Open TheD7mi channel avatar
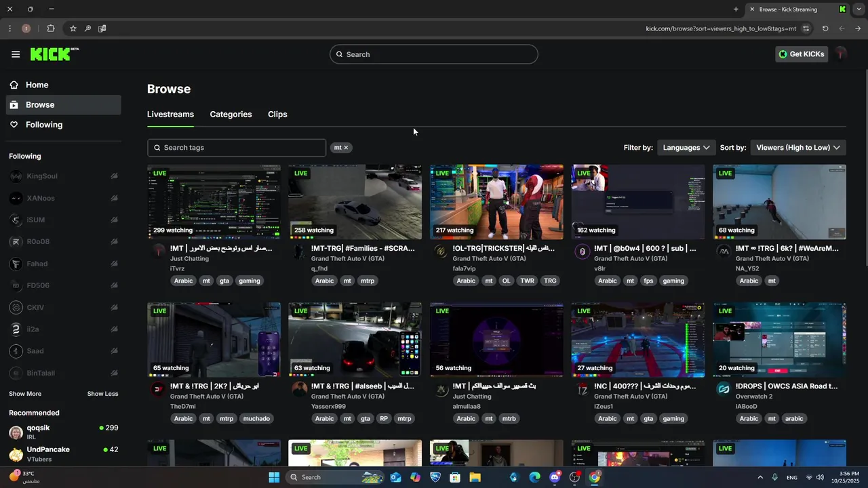 pos(158,389)
